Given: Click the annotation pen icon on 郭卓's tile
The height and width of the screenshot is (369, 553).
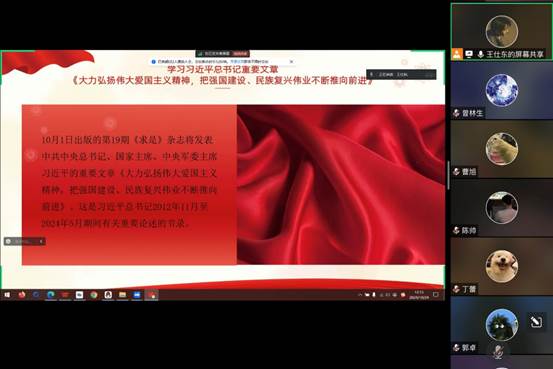Looking at the screenshot, I should [536, 321].
